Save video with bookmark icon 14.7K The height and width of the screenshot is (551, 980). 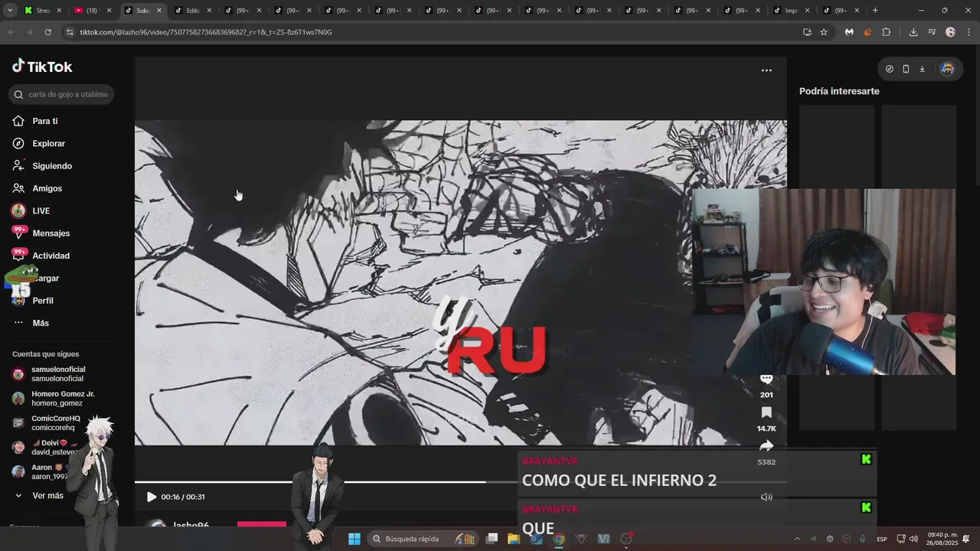click(766, 413)
